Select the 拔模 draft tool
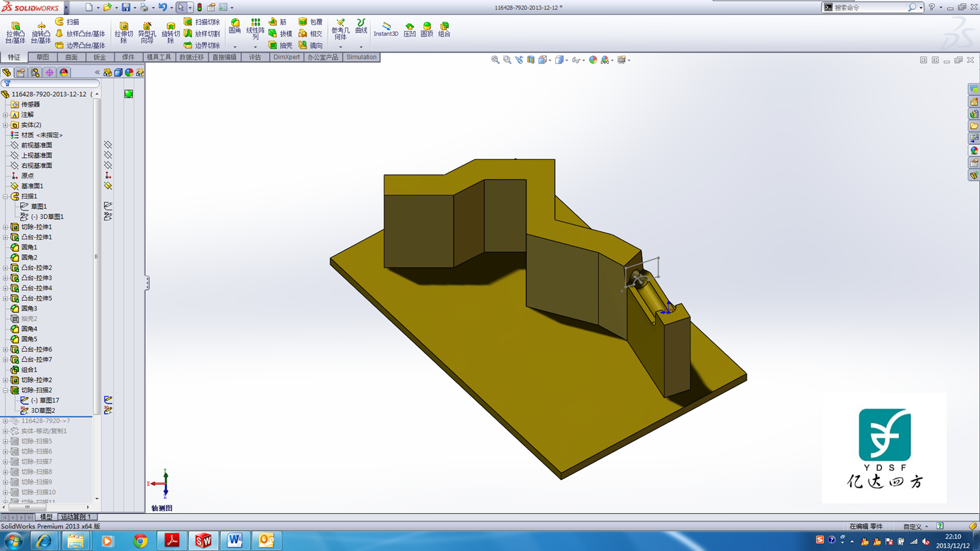This screenshot has width=980, height=551. 280,34
